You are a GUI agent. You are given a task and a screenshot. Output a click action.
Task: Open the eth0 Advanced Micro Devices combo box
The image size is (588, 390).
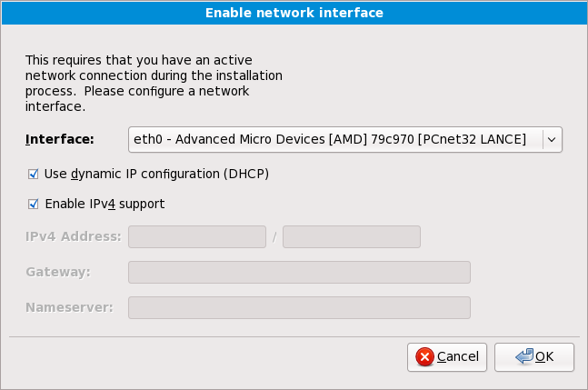336,139
